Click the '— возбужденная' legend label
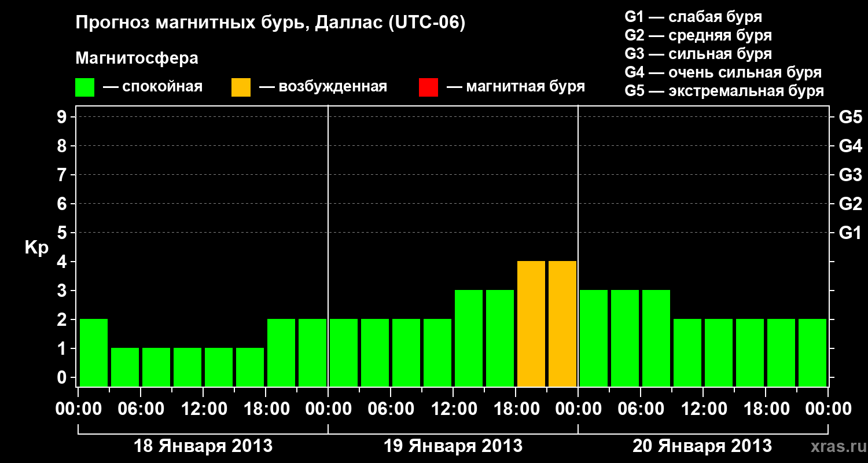The image size is (868, 463). (323, 87)
